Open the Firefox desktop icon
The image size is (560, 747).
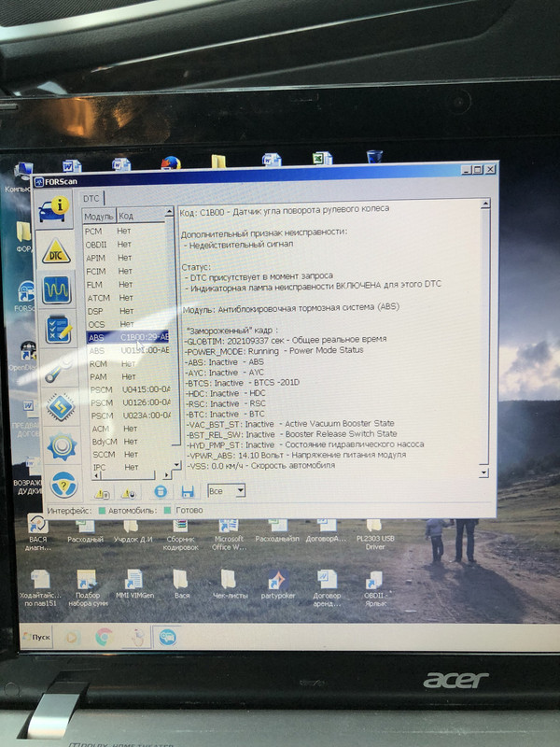click(170, 162)
